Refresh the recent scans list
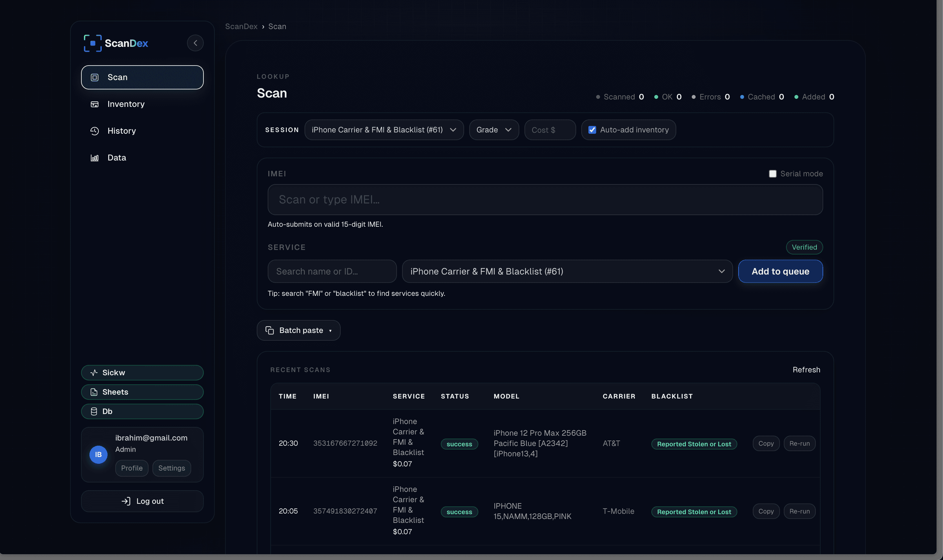 [806, 370]
